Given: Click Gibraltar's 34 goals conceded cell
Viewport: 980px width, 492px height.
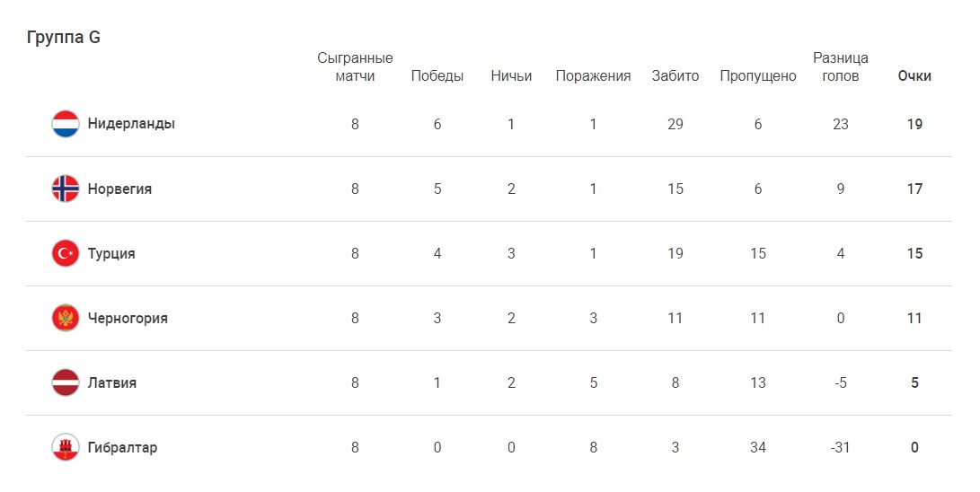Looking at the screenshot, I should pyautogui.click(x=758, y=447).
